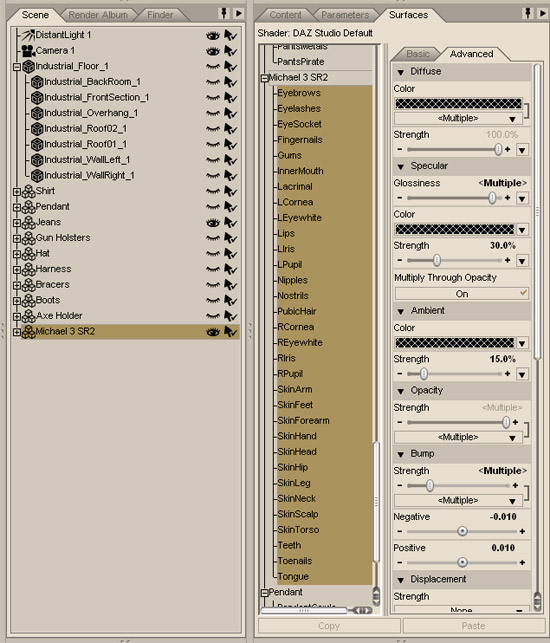Screen dimensions: 550x643
Task: Click the Bump Strength slider handle
Action: (429, 486)
